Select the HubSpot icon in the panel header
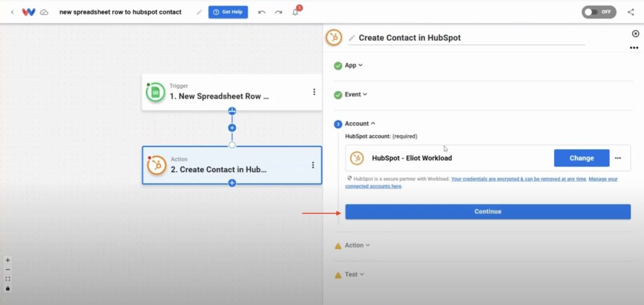 tap(334, 37)
